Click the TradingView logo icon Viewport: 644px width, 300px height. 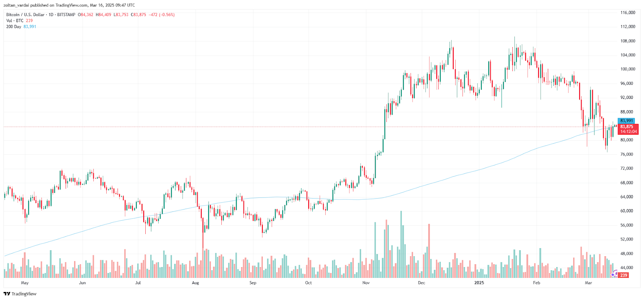pos(6,294)
